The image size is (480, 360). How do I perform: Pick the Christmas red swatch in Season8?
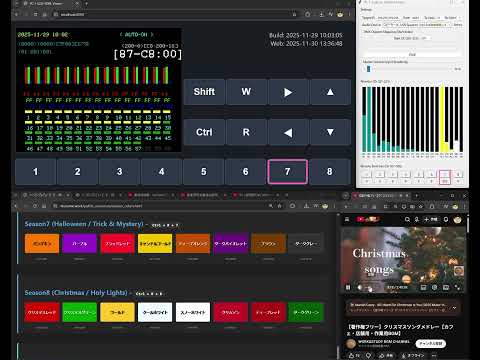42,312
